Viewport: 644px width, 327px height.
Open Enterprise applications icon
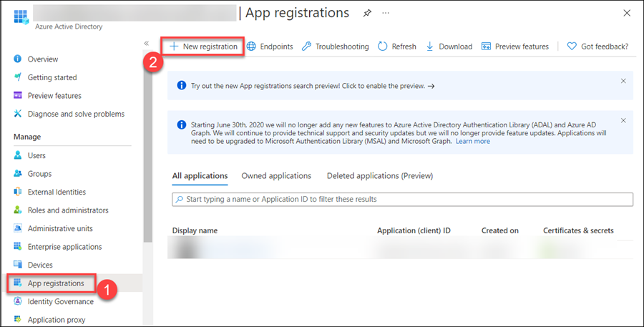tap(18, 246)
